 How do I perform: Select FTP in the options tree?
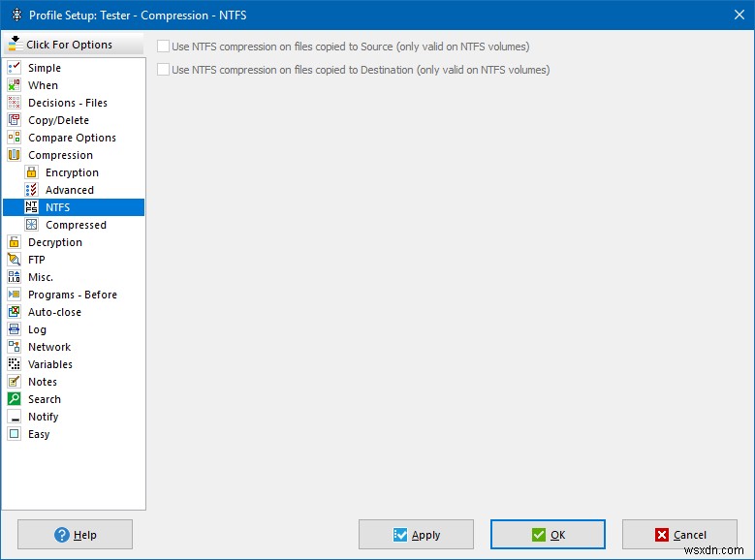coord(36,260)
